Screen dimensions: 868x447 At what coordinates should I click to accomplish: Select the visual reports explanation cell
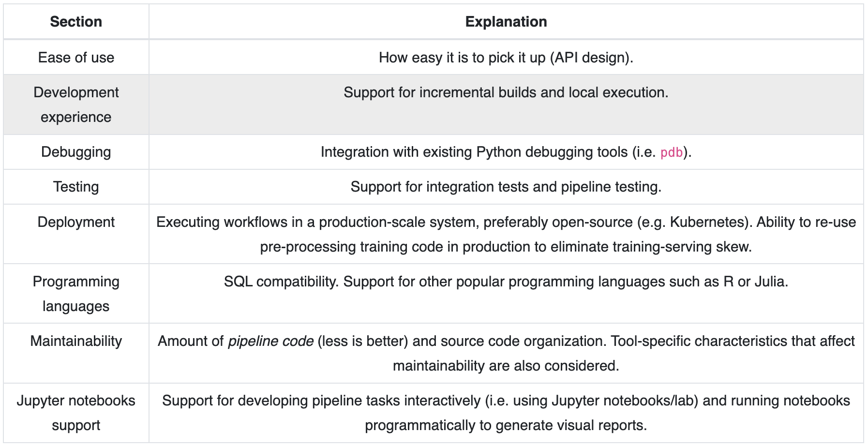tap(506, 413)
